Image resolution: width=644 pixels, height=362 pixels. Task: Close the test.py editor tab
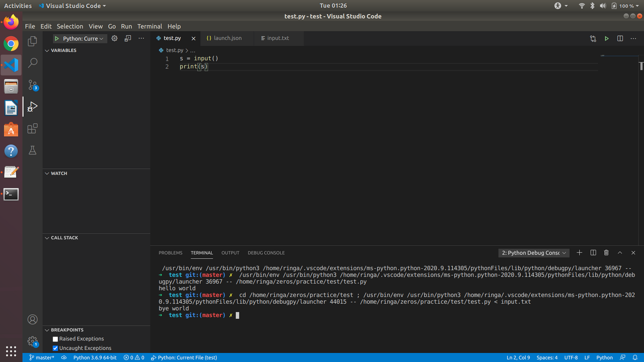193,38
